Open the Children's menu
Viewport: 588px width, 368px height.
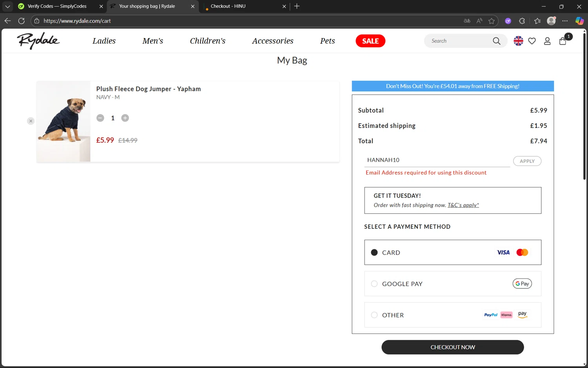coord(208,41)
